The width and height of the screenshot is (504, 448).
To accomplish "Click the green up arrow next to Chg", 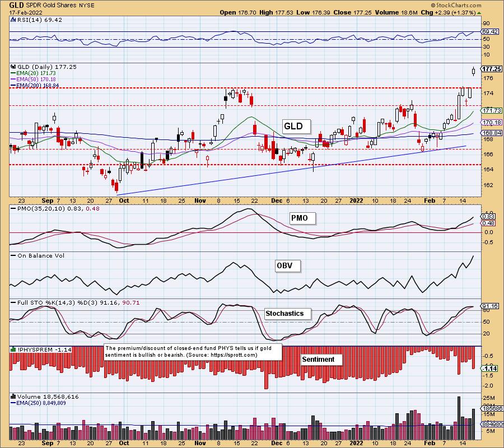I will (x=479, y=13).
